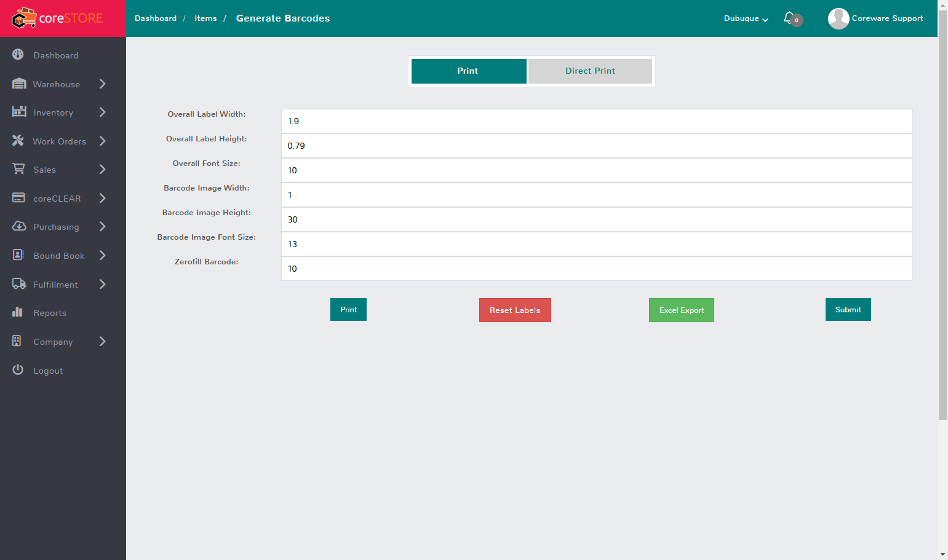This screenshot has height=560, width=948.
Task: Open the notifications bell icon
Action: coord(789,18)
